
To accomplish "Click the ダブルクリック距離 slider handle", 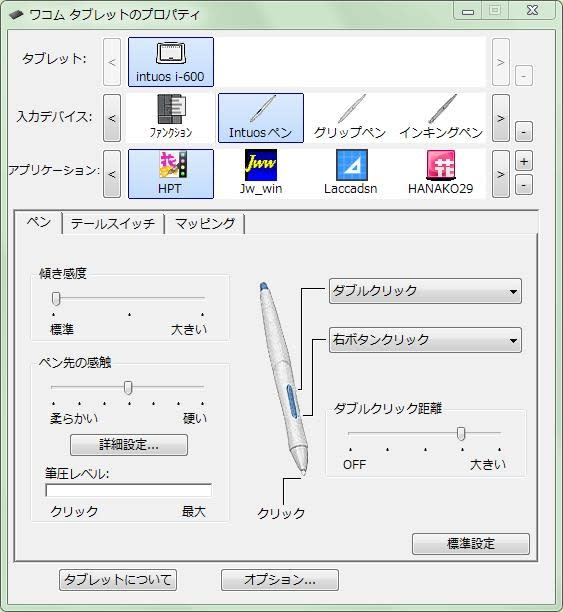I will [x=461, y=434].
